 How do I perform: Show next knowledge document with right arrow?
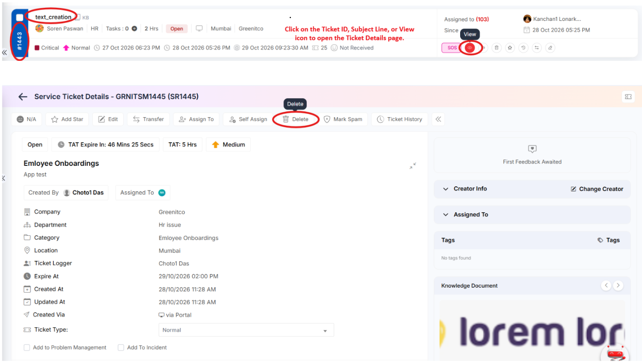[618, 285]
